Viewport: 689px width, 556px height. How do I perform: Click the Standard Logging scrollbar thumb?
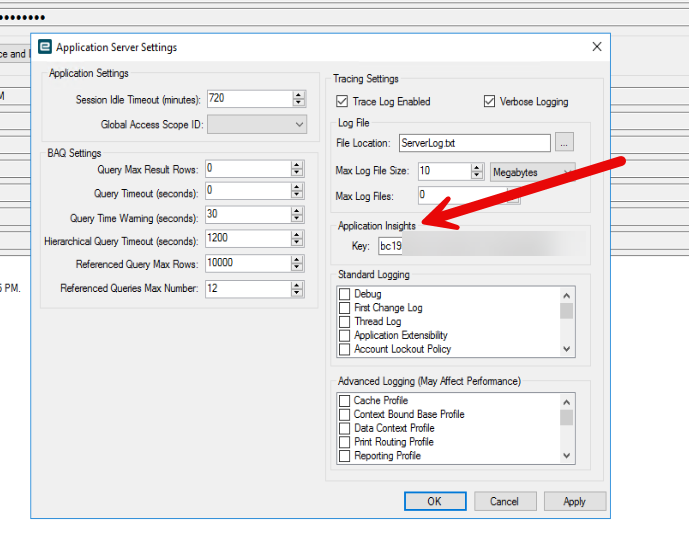(x=566, y=311)
